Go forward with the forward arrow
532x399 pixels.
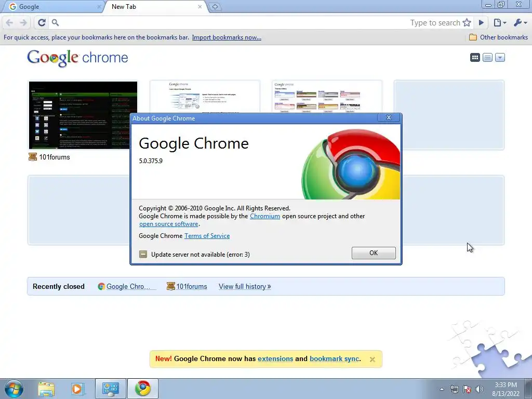coord(23,23)
